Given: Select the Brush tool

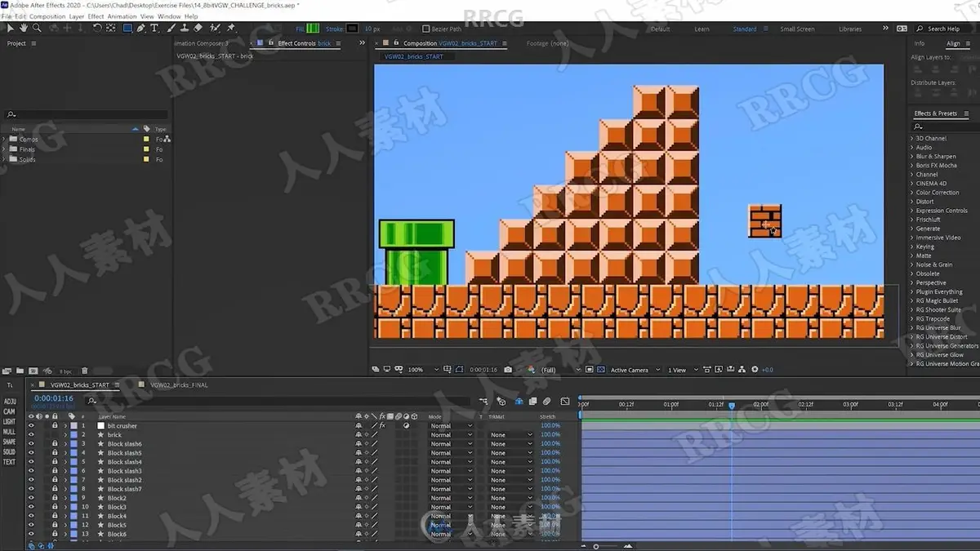Looking at the screenshot, I should (x=171, y=28).
